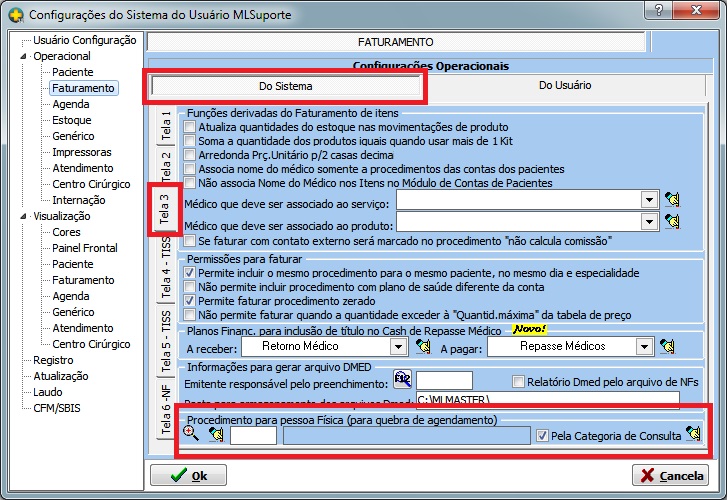Toggle Pela Categoria de Consulta checkbox
This screenshot has height=500, width=727.
click(x=543, y=435)
